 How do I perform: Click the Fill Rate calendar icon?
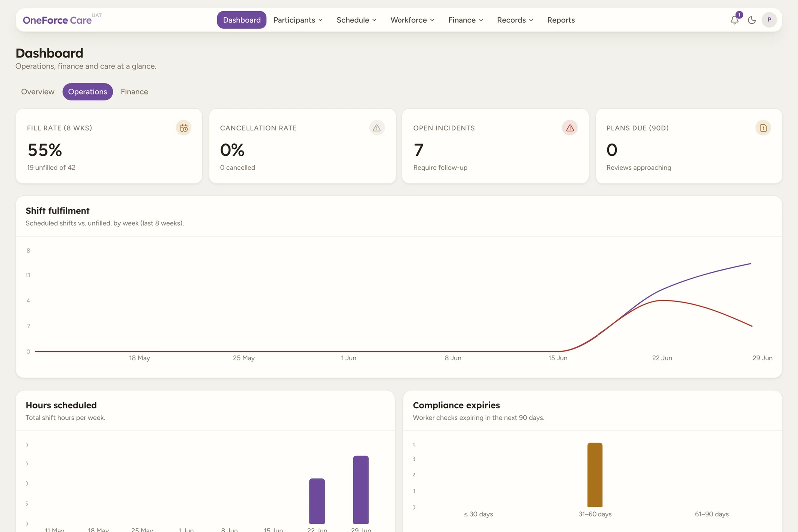tap(184, 128)
